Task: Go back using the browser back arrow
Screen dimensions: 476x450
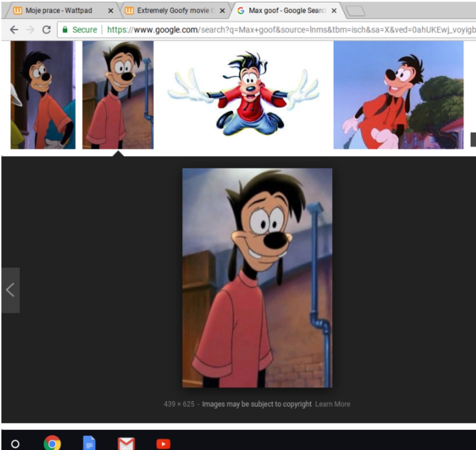Action: coord(14,30)
